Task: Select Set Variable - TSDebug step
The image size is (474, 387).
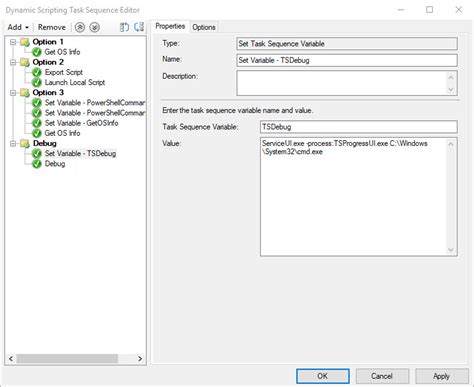Action: [x=80, y=154]
